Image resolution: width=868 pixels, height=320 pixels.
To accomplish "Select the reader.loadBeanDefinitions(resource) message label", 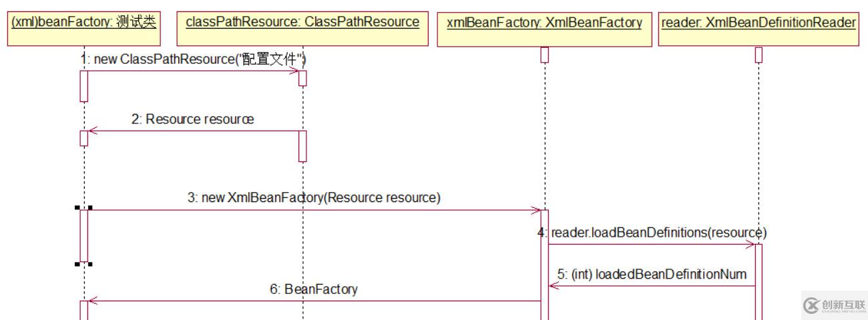I will pyautogui.click(x=658, y=233).
